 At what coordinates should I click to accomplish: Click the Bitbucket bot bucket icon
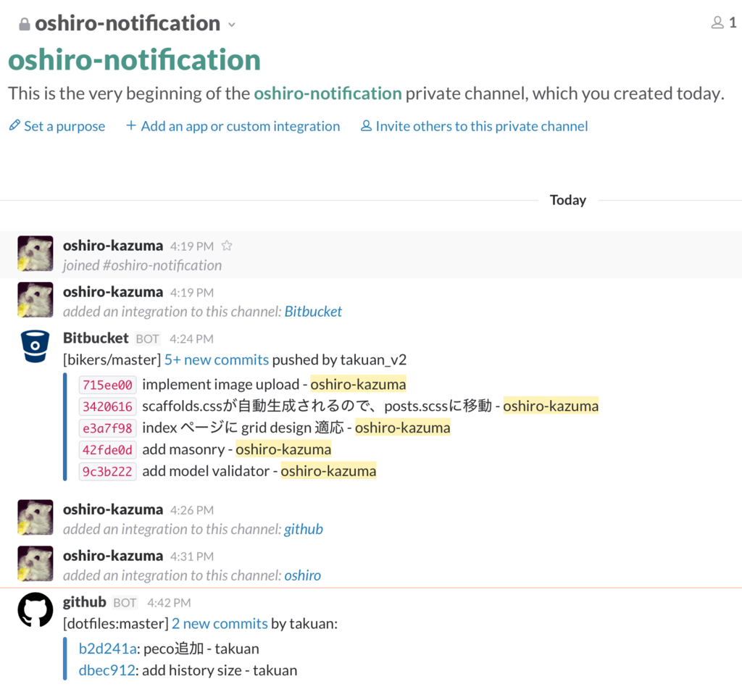pyautogui.click(x=36, y=346)
